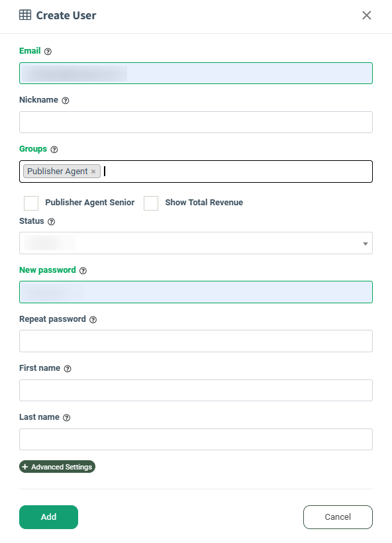Image resolution: width=392 pixels, height=543 pixels.
Task: Click the Repeat password help icon
Action: point(93,320)
